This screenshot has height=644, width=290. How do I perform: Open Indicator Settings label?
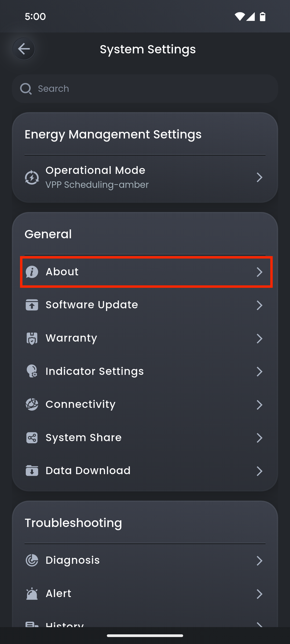click(x=95, y=371)
